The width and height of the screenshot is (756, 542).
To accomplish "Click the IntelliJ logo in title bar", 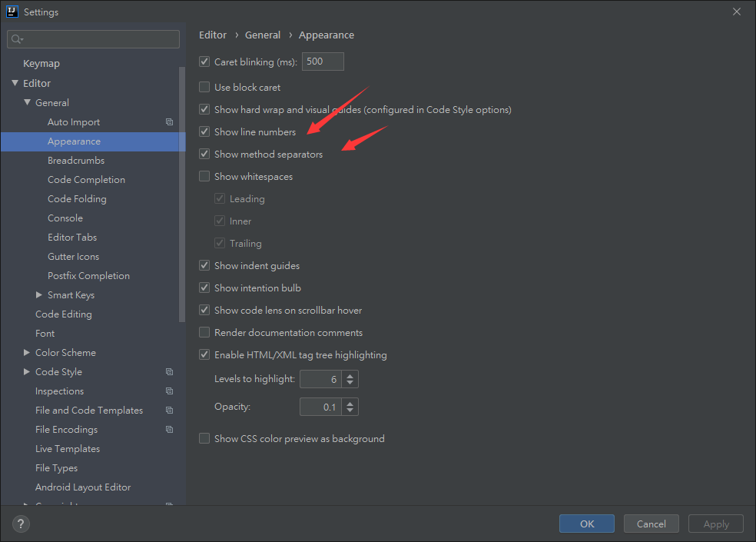I will click(12, 12).
